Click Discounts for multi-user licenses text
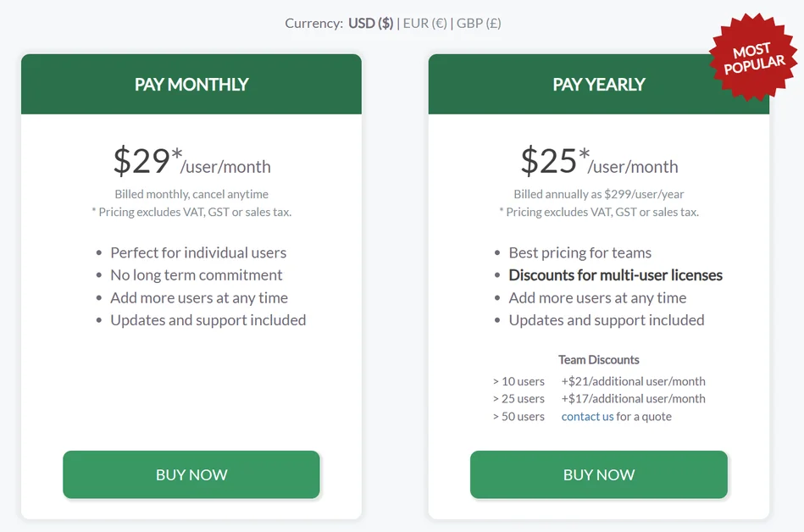 [x=615, y=275]
